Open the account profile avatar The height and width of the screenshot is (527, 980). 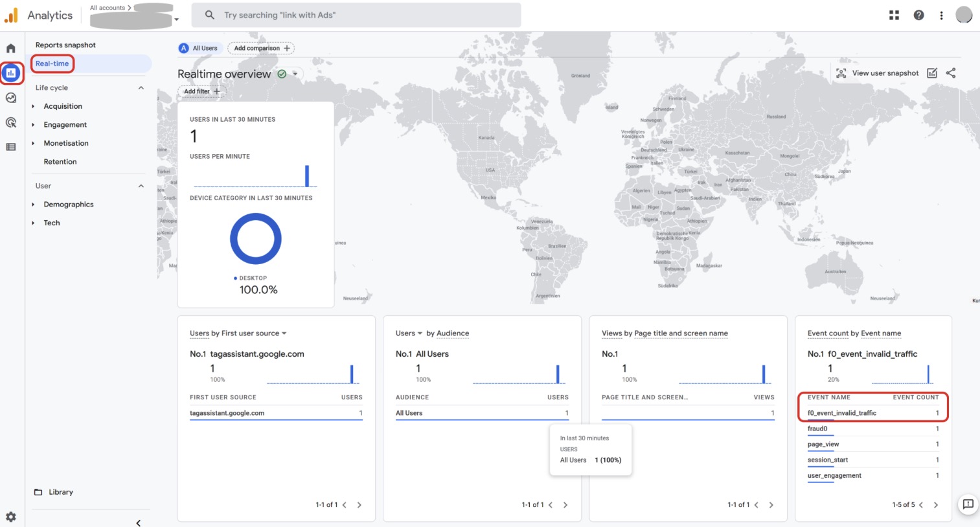[964, 14]
